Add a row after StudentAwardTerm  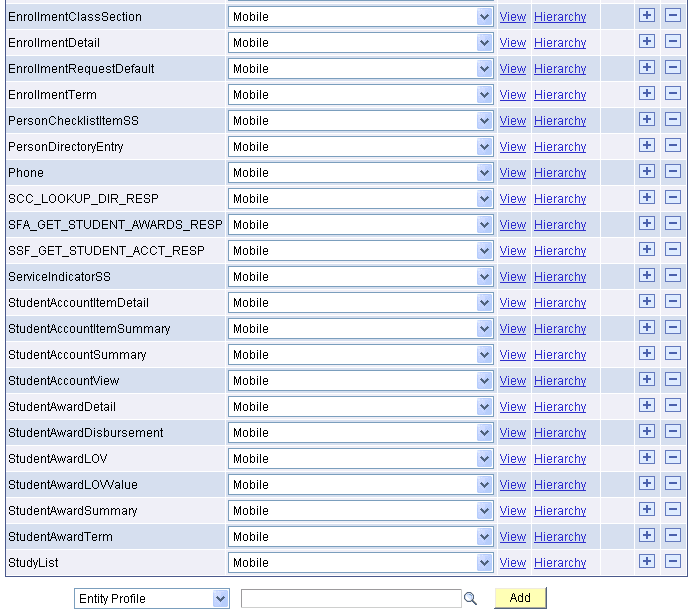point(647,535)
